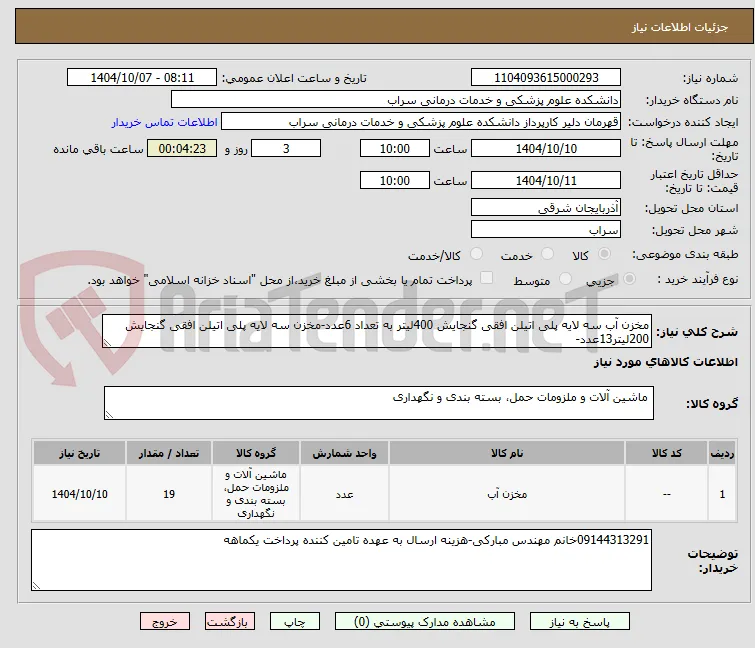
Task: Click the response deadline 10:00 time field
Action: 395,148
